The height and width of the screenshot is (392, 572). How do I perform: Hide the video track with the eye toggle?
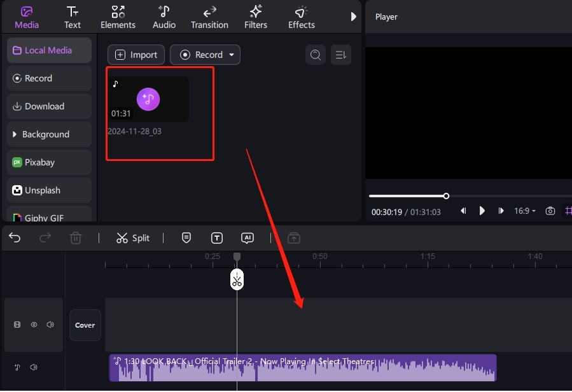34,325
